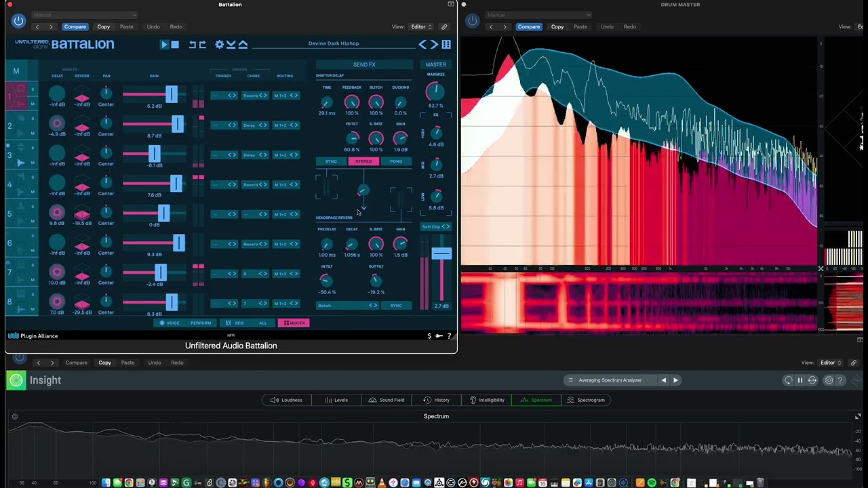This screenshot has height=488, width=868.
Task: Open Bokeh reverb type dropdown
Action: click(347, 306)
